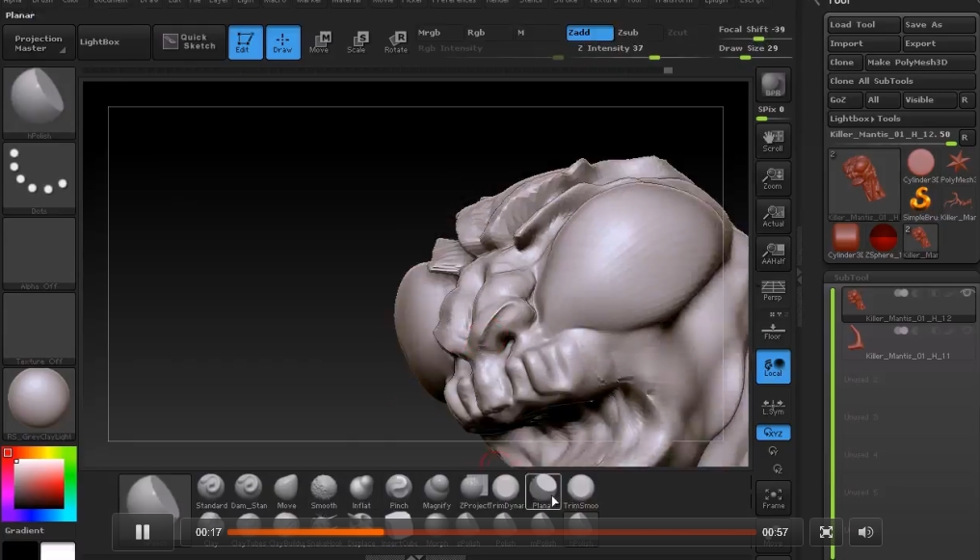Select the TrimSmooth brush

[581, 492]
